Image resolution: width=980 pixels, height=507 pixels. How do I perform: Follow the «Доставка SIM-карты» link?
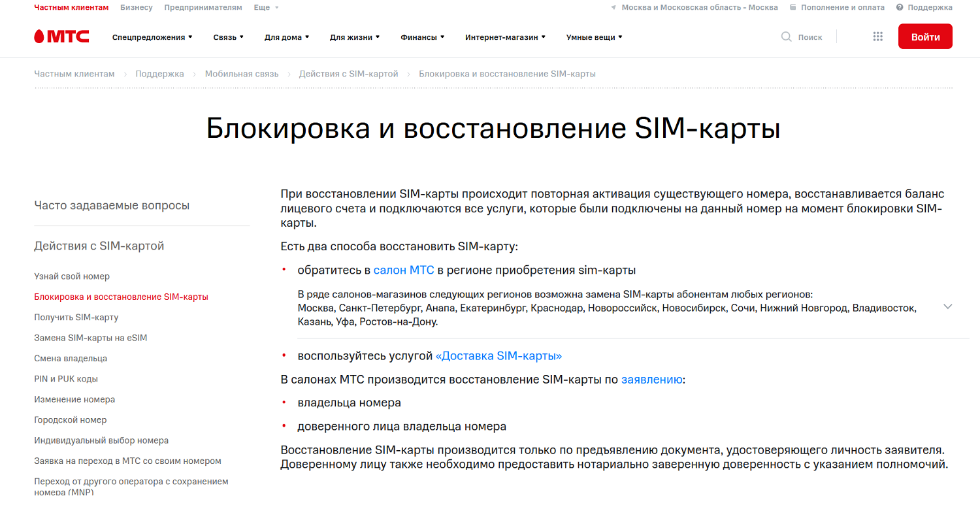(498, 356)
